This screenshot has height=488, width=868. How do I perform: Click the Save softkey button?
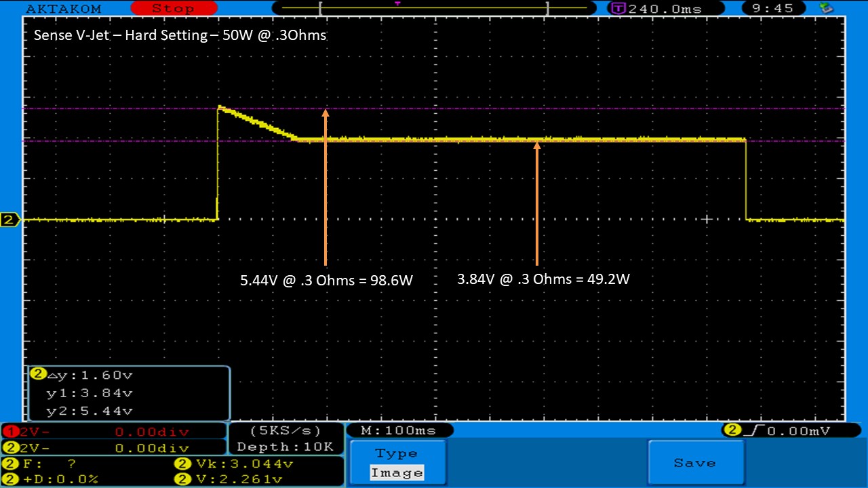[695, 462]
